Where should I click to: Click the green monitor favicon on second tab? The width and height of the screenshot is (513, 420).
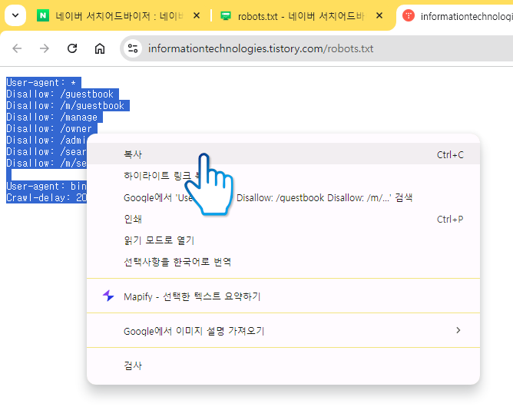[x=226, y=15]
